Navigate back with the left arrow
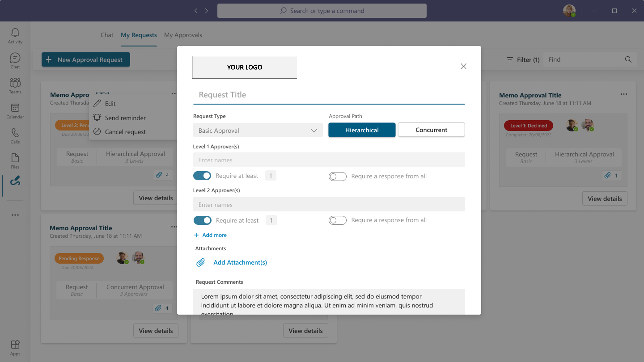Screen dimensions: 644x362 coord(196,11)
